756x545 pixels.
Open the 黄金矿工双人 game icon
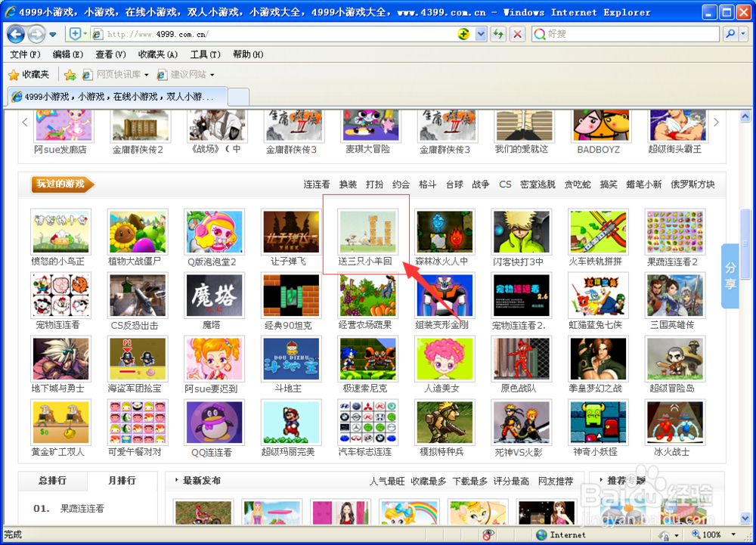click(x=60, y=423)
